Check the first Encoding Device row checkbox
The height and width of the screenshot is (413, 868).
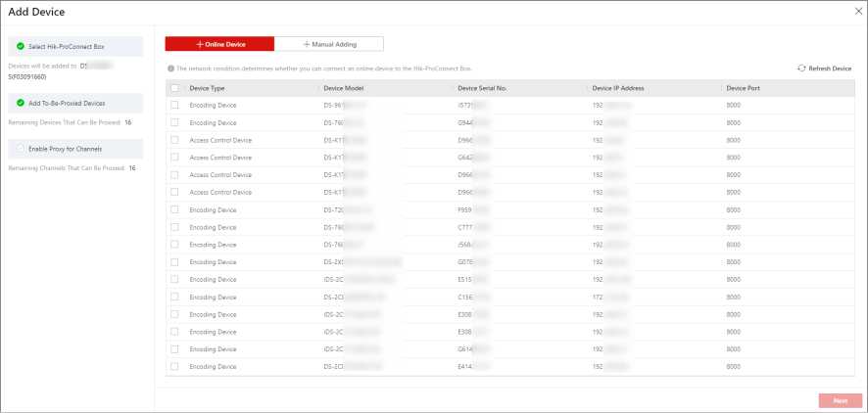pyautogui.click(x=174, y=106)
